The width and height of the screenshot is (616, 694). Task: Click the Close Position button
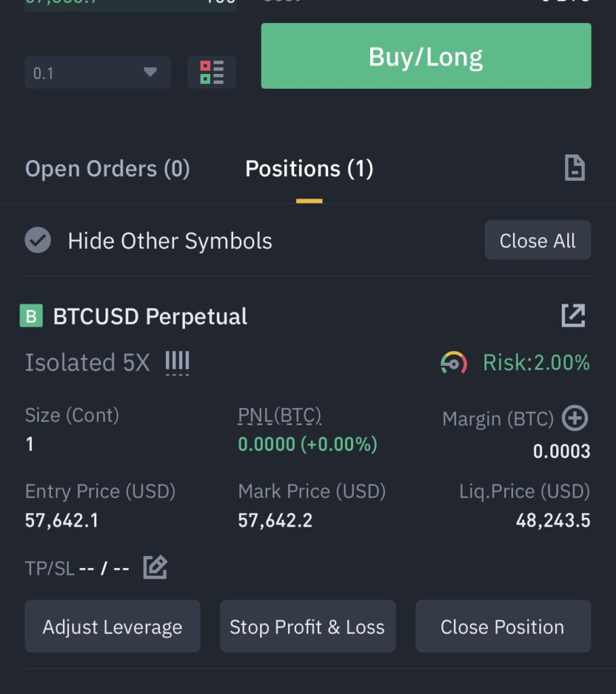(503, 626)
